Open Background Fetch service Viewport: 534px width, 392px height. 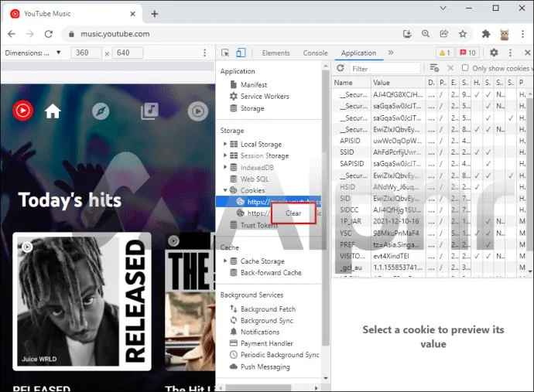[x=268, y=309]
